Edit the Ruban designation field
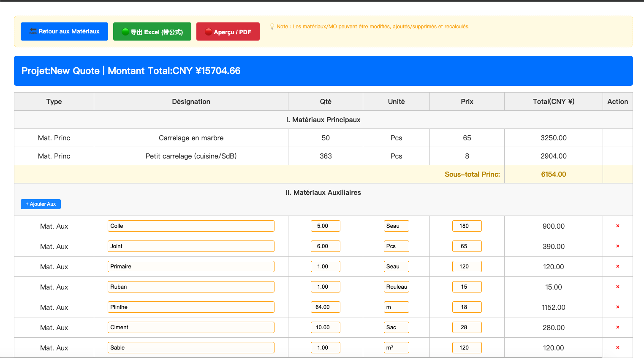The width and height of the screenshot is (644, 358). [x=191, y=287]
